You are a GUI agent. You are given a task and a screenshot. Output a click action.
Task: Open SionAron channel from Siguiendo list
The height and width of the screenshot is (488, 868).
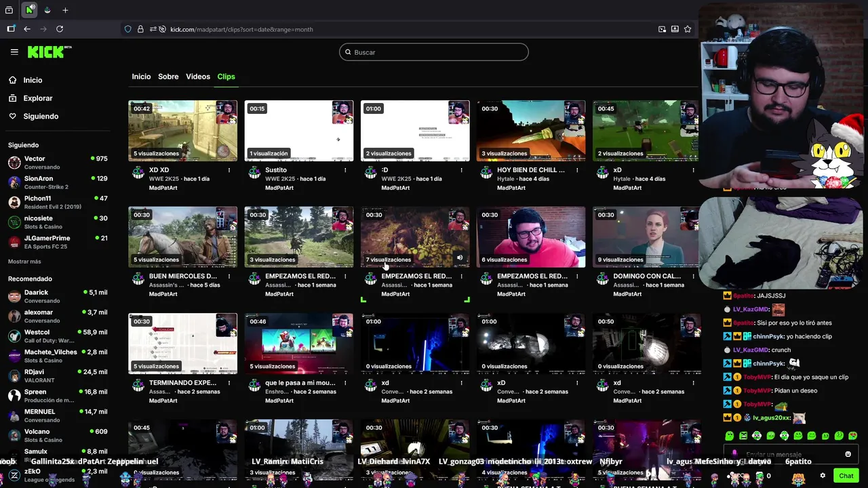[58, 182]
